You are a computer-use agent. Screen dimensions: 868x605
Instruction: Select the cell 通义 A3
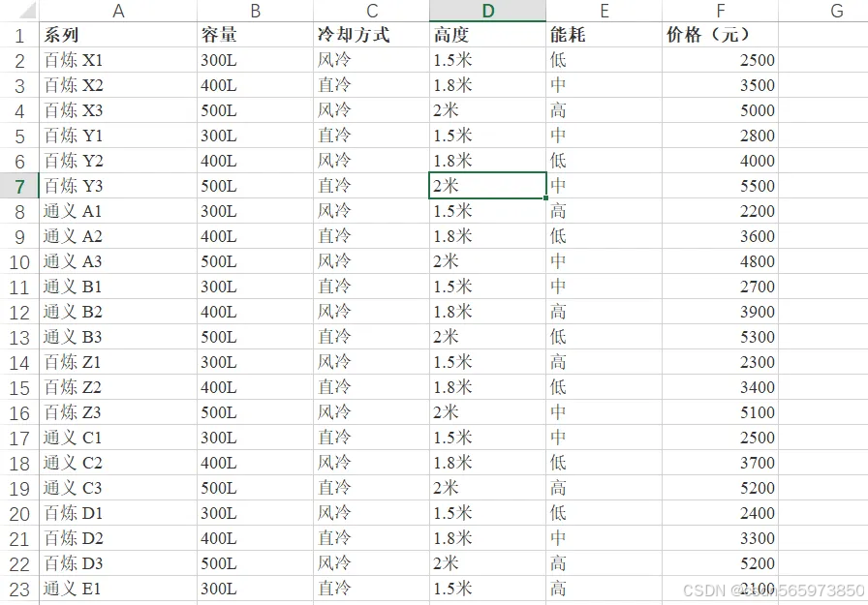[118, 261]
